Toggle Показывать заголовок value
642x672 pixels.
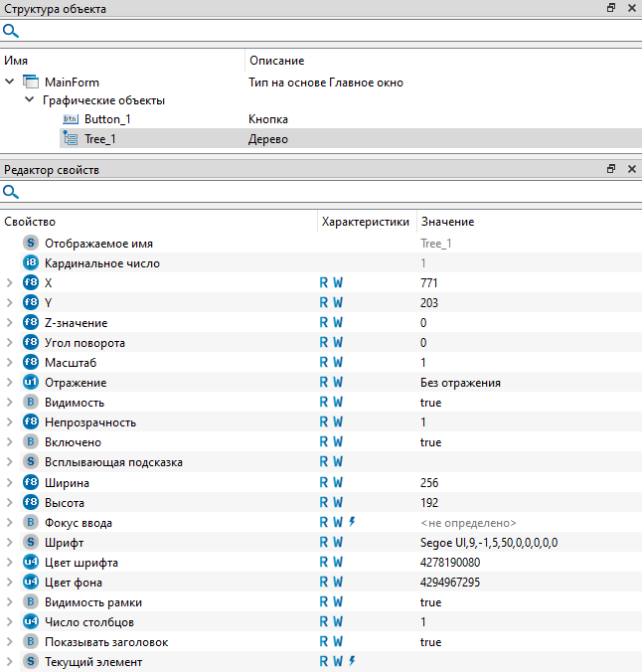click(431, 642)
